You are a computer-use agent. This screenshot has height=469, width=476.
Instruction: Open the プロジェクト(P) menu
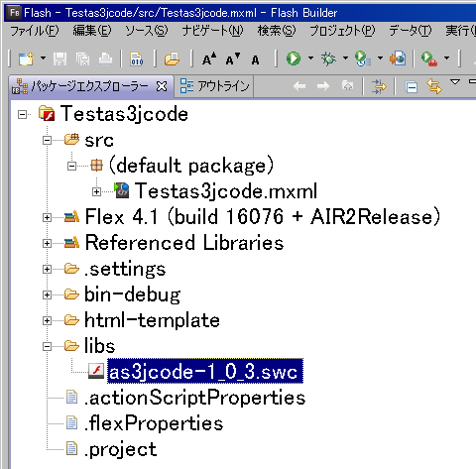pos(342,31)
